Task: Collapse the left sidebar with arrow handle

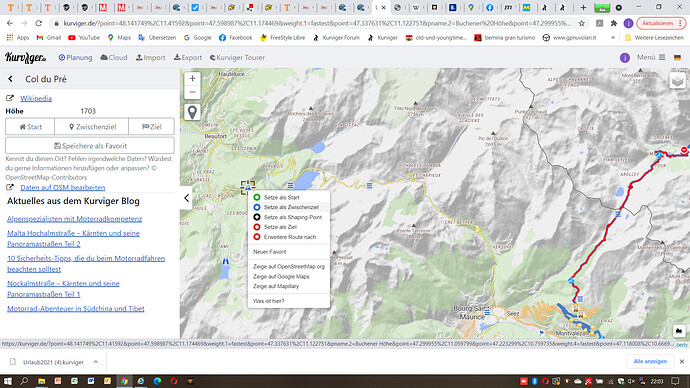Action: [x=186, y=198]
